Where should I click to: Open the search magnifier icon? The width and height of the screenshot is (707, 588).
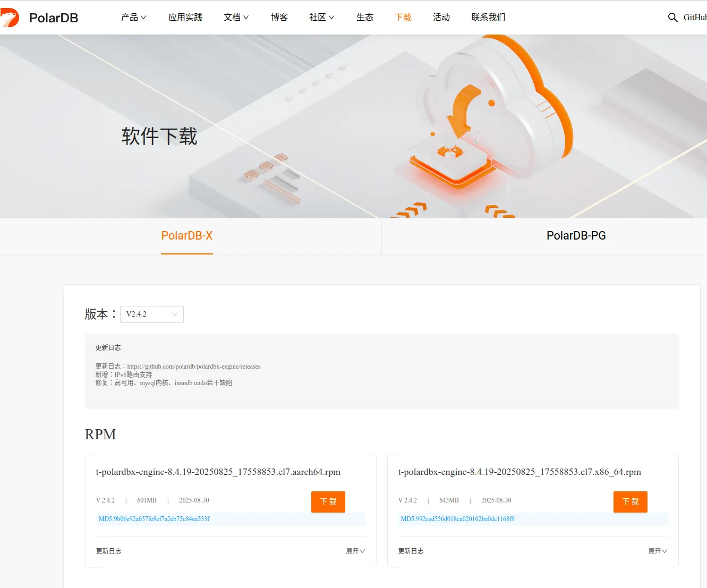[672, 18]
